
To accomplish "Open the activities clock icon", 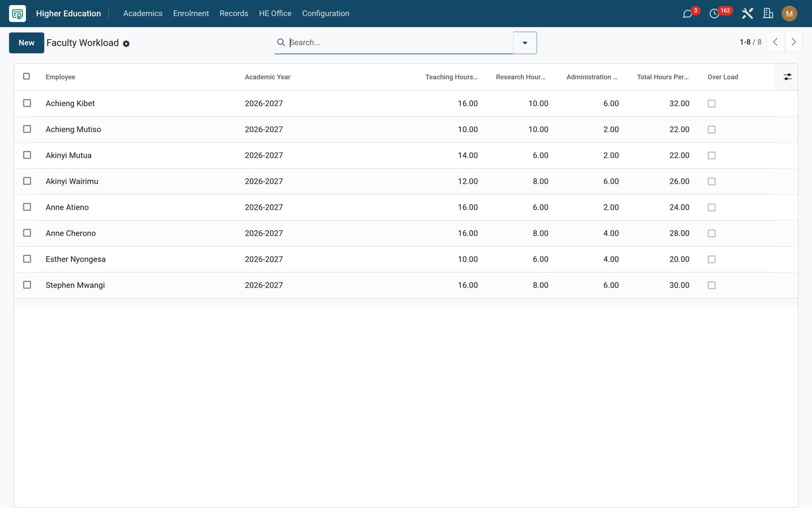I will click(714, 14).
